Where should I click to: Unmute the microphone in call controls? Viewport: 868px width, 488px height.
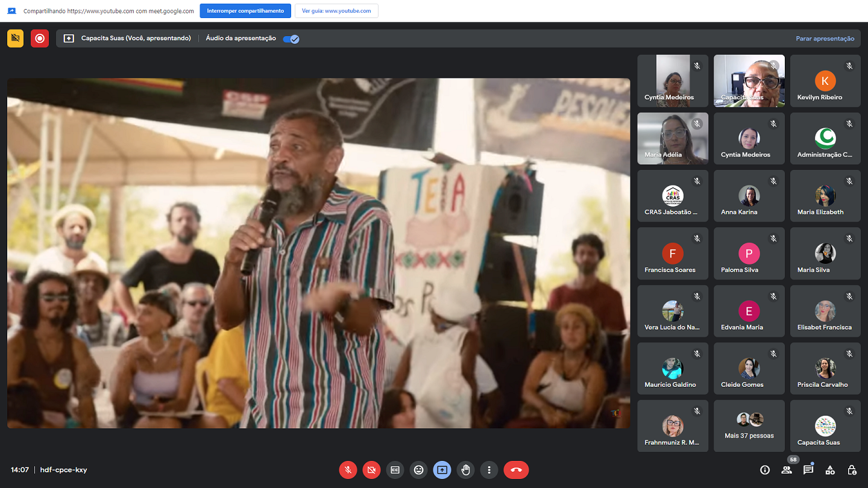pos(348,470)
